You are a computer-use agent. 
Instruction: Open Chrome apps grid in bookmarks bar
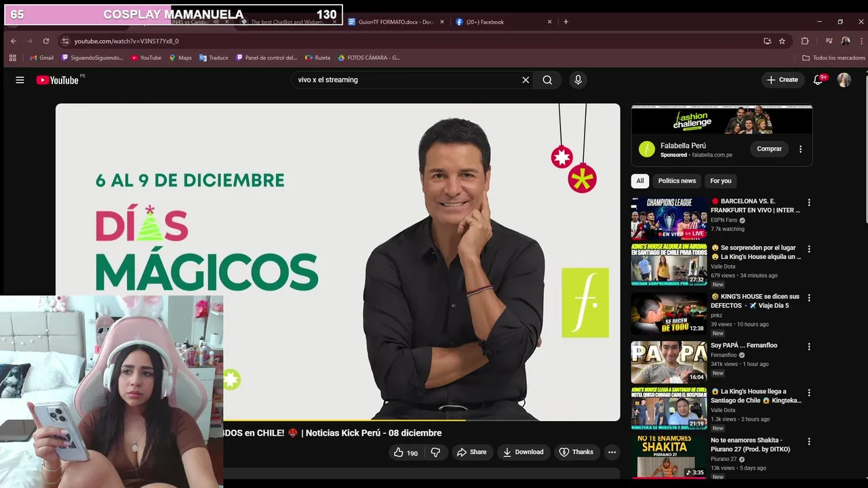pos(12,58)
